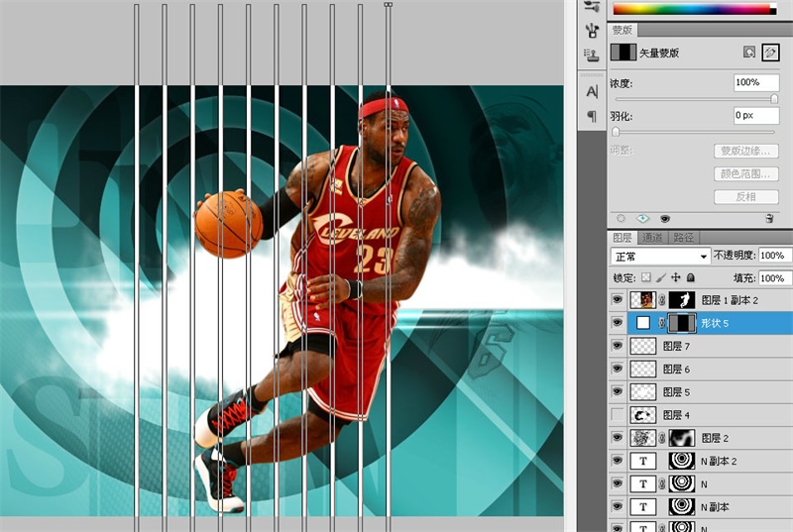Click the 填充 fill percentage field
Image resolution: width=793 pixels, height=532 pixels.
[x=773, y=278]
